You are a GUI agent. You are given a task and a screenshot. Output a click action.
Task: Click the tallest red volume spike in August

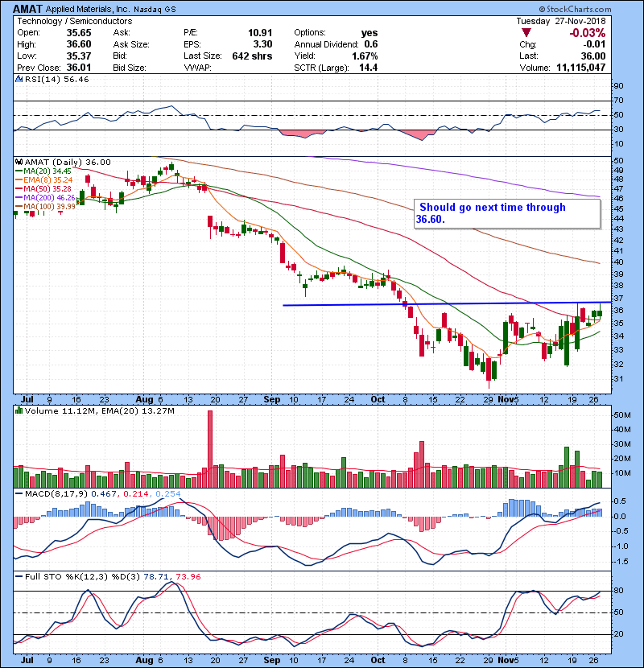209,449
